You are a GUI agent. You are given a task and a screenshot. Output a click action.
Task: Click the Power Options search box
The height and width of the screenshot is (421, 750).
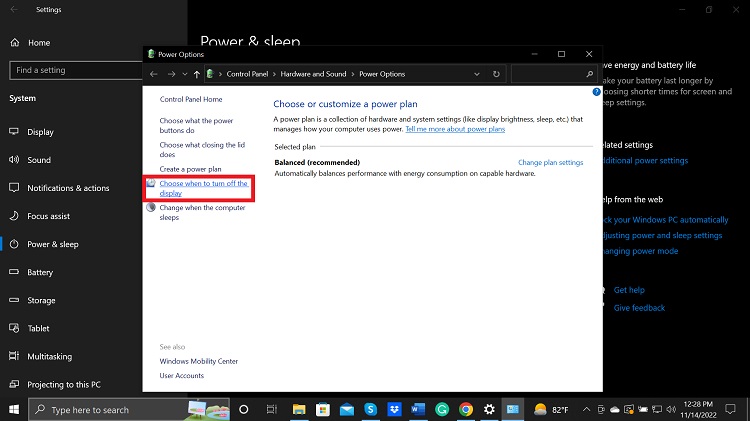pyautogui.click(x=550, y=74)
